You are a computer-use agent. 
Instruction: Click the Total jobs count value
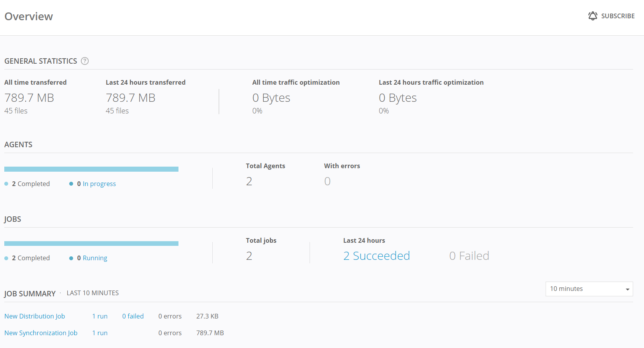tap(249, 256)
